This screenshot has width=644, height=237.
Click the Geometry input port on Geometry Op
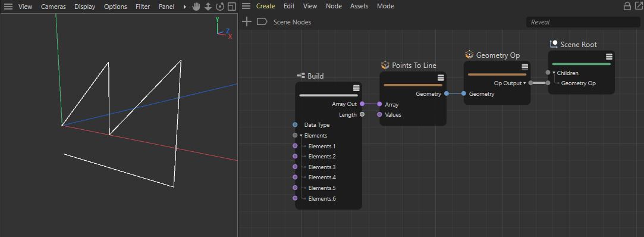tap(463, 94)
